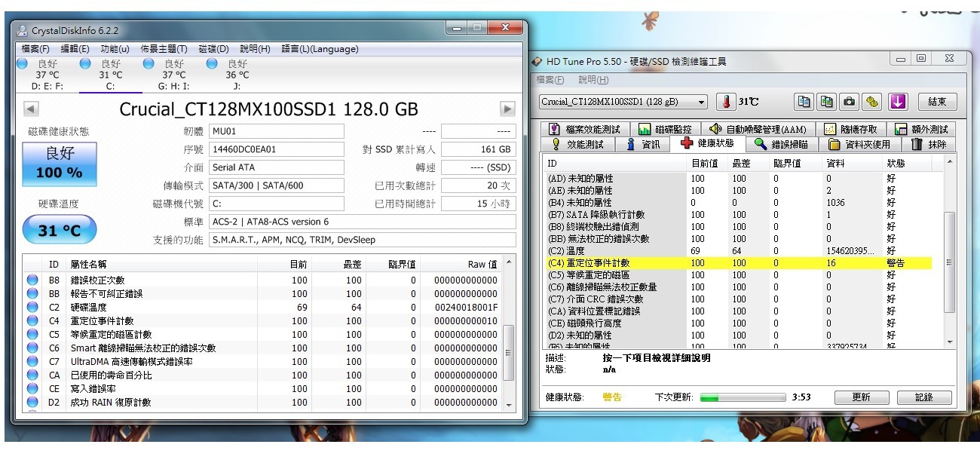Image resolution: width=980 pixels, height=475 pixels.
Task: Open 資料夾使用 tab
Action: pyautogui.click(x=859, y=144)
